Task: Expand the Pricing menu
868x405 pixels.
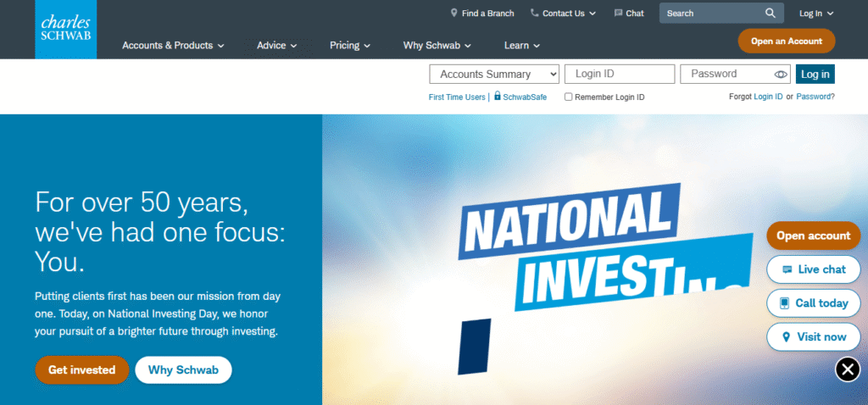Action: tap(350, 46)
